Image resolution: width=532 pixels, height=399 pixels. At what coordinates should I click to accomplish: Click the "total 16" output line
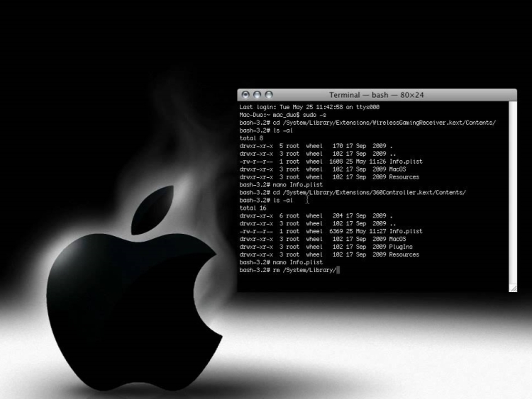point(253,208)
